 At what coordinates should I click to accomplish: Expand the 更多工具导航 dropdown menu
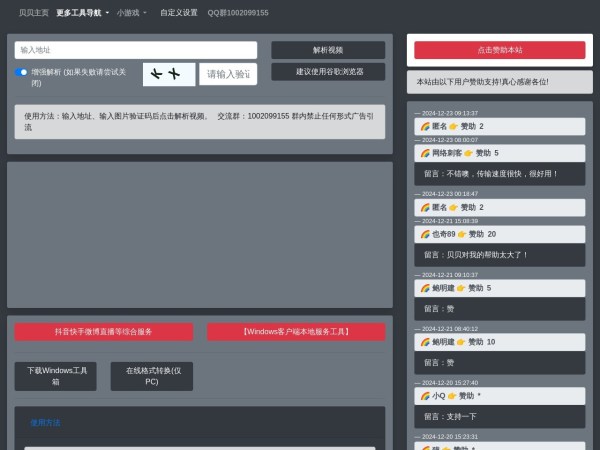pyautogui.click(x=83, y=13)
